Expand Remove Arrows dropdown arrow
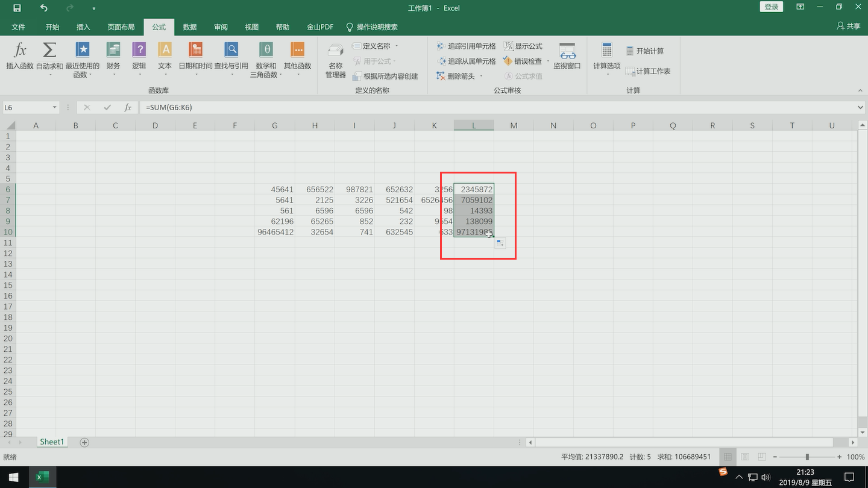The width and height of the screenshot is (868, 488). click(x=481, y=77)
